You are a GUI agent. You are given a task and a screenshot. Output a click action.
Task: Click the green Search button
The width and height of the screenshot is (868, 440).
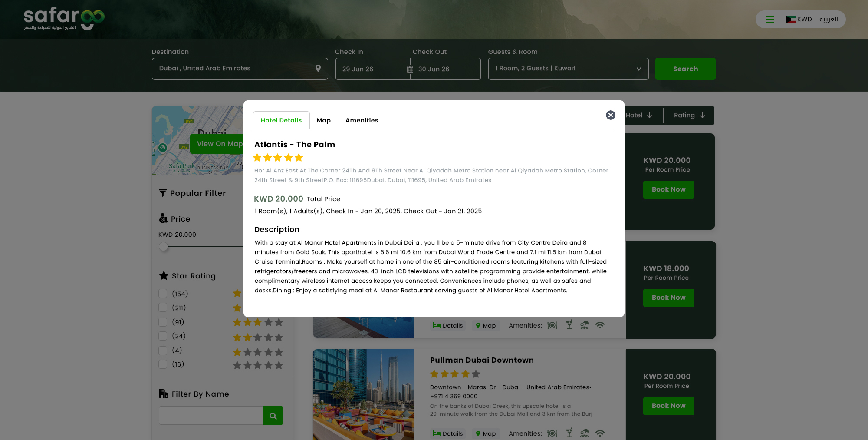(x=685, y=69)
